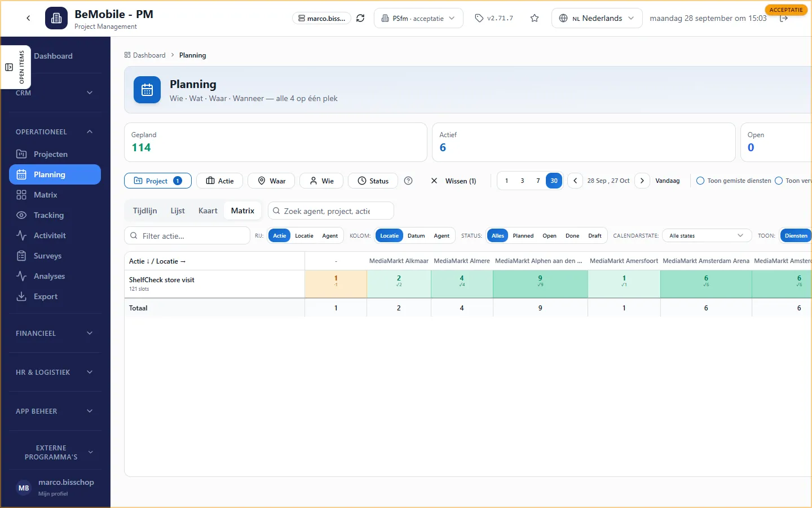812x508 pixels.
Task: Go to next date range arrow
Action: tap(642, 181)
